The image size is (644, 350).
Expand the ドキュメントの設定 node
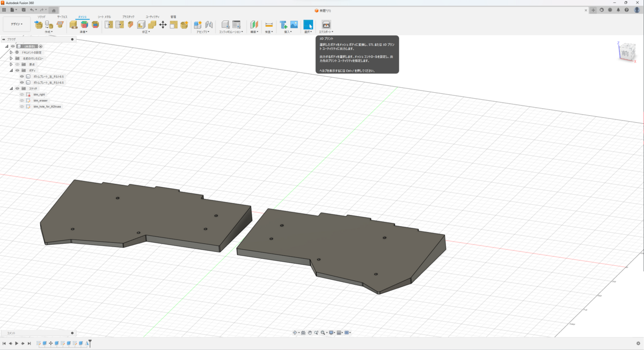point(11,53)
